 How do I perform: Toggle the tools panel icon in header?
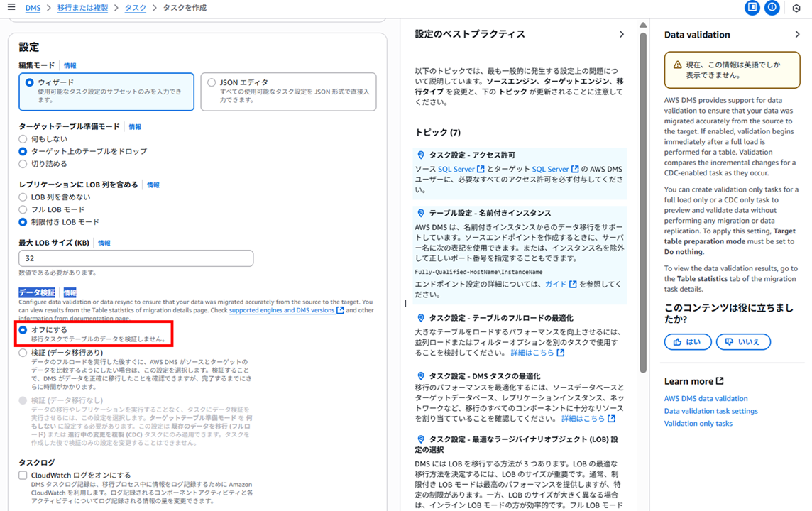pyautogui.click(x=752, y=7)
